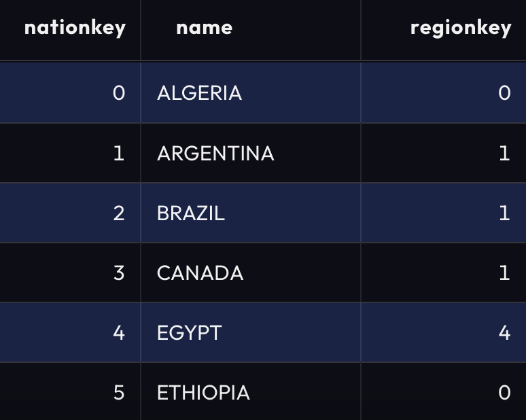Select nationkey cell in the ARGENTINA row

point(119,153)
